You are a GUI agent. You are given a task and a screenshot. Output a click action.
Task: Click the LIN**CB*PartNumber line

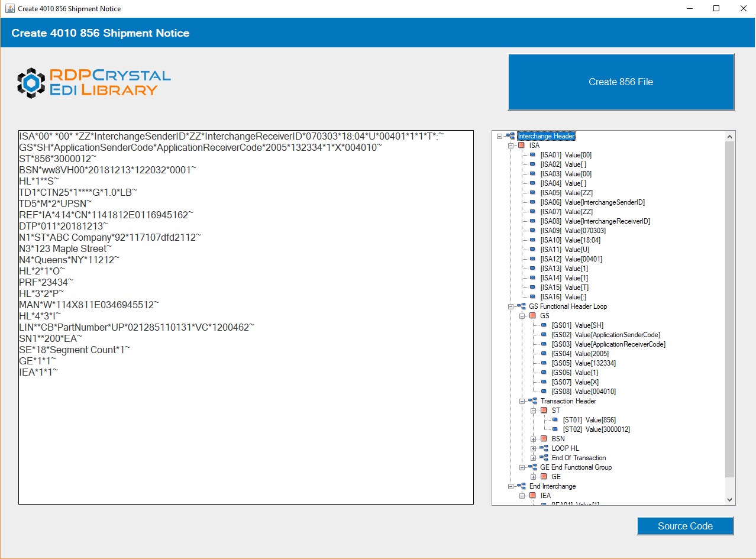click(137, 327)
